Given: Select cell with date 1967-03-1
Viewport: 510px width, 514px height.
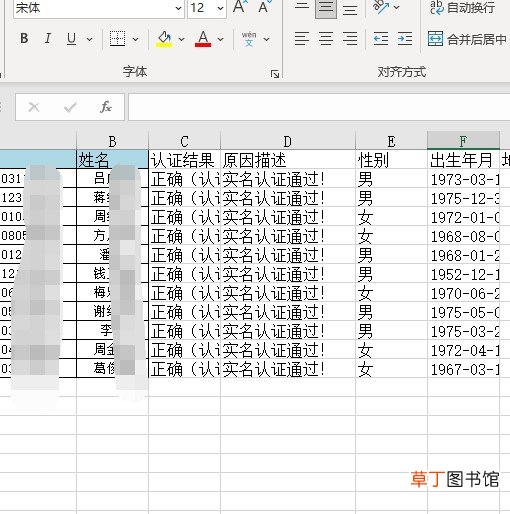Looking at the screenshot, I should (x=463, y=369).
